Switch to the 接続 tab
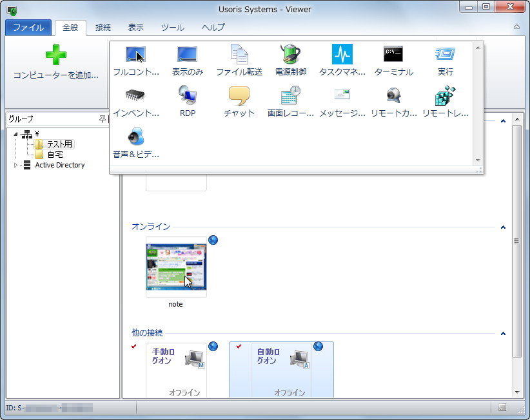 (x=103, y=27)
